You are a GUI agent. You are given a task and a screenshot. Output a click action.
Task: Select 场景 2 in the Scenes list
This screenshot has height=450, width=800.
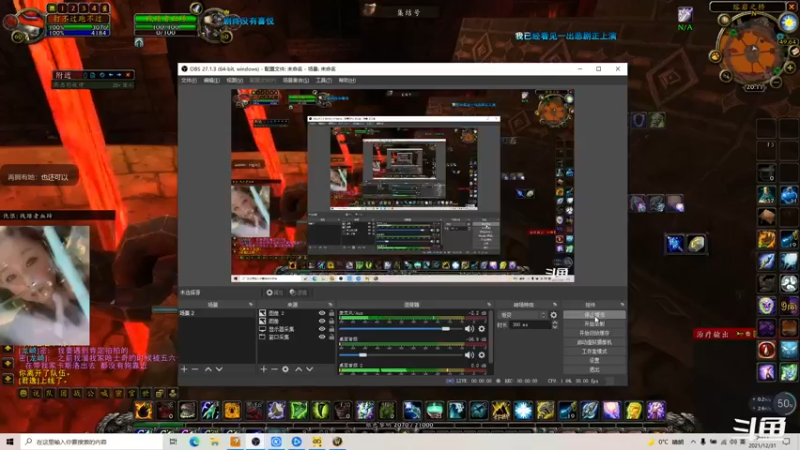click(x=217, y=313)
